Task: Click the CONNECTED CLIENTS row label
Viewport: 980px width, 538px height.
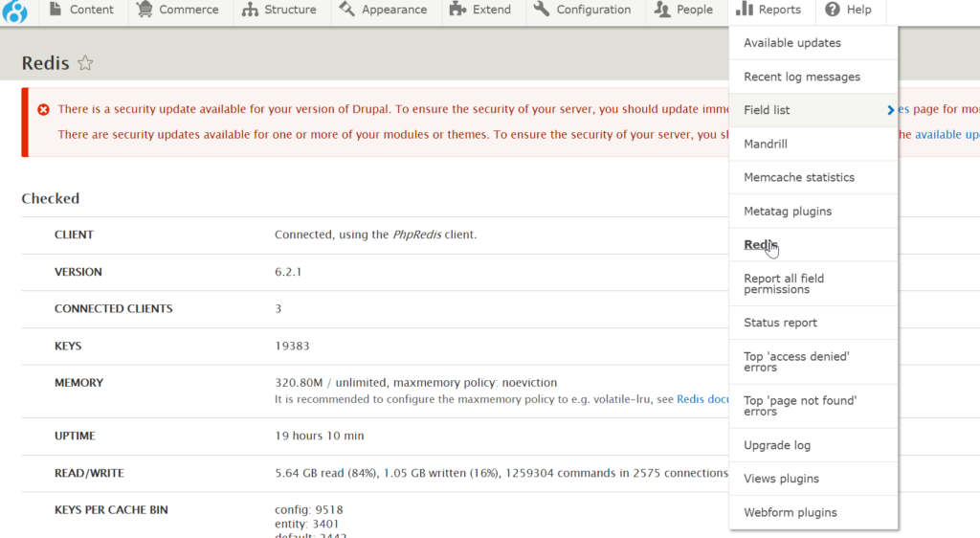Action: tap(113, 308)
